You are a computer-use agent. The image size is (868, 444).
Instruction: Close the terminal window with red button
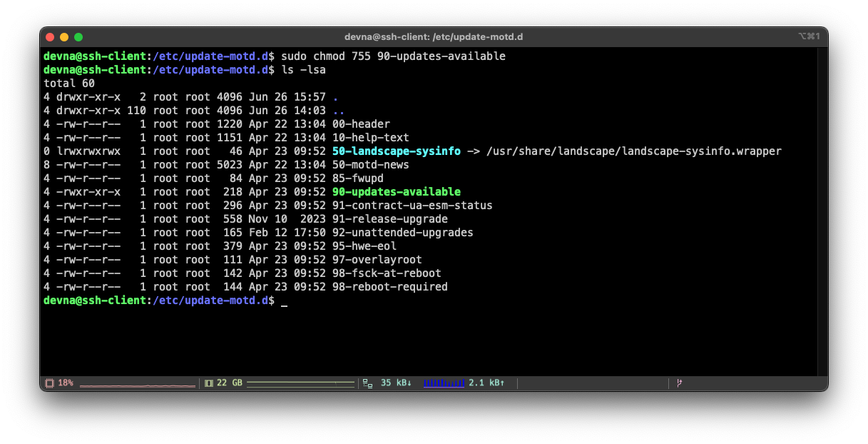[50, 37]
